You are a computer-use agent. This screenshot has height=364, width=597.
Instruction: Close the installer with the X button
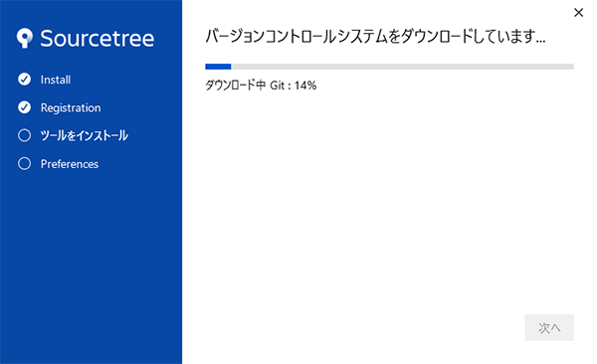(x=578, y=13)
